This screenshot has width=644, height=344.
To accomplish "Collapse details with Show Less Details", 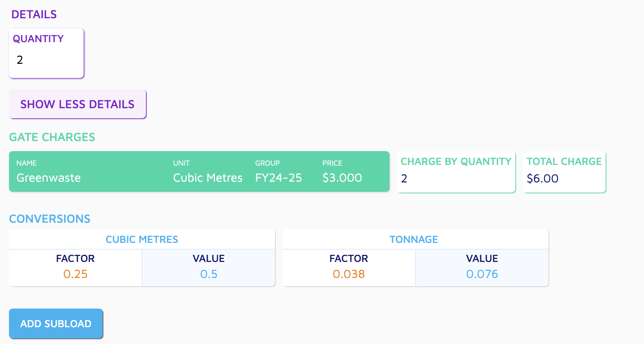I will (77, 104).
